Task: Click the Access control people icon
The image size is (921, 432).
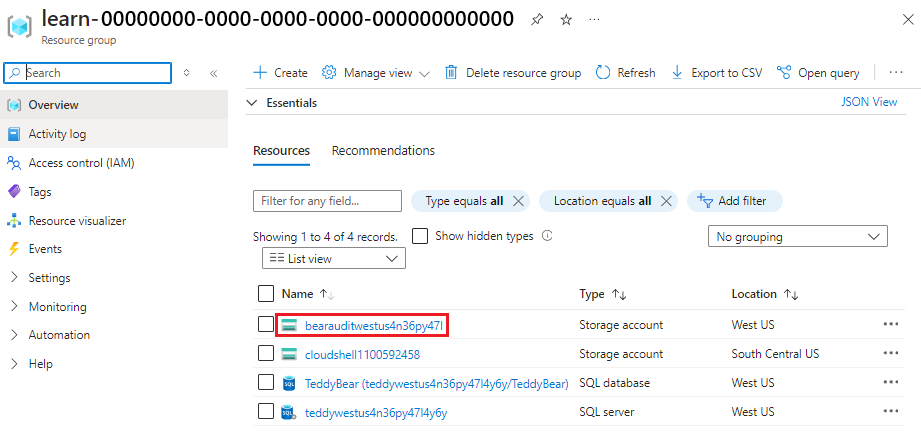Action: 14,163
